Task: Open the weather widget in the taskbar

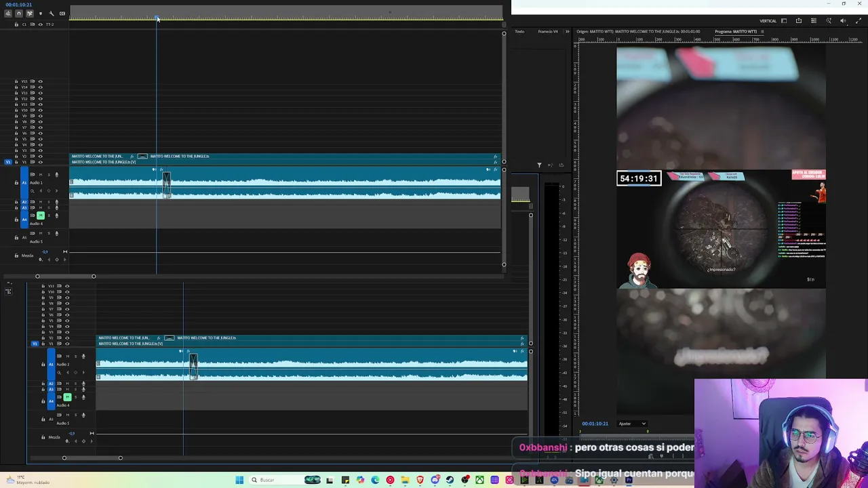Action: pyautogui.click(x=27, y=480)
